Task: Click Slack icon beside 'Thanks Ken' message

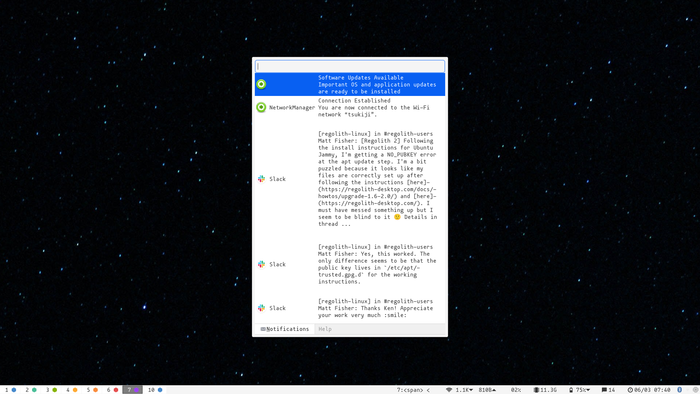Action: [261, 308]
